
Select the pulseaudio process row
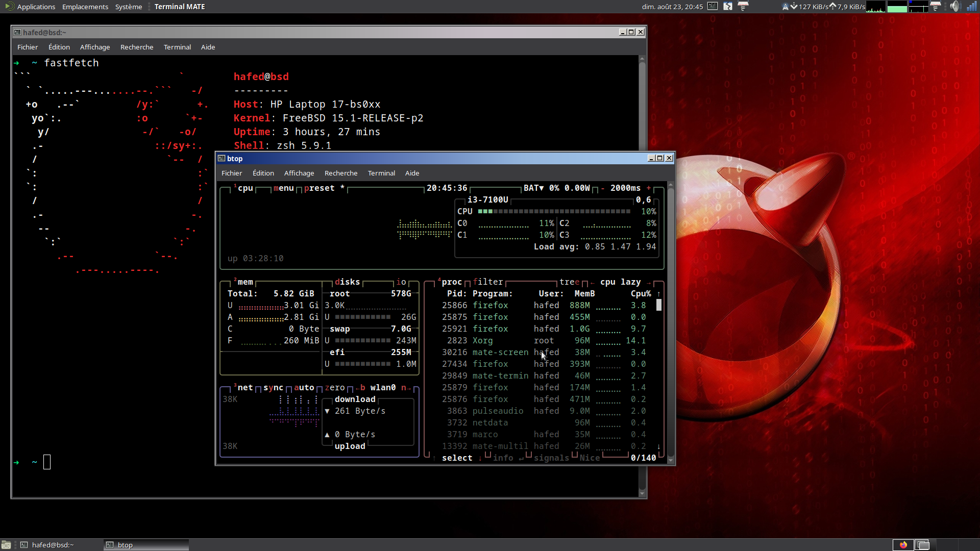click(x=544, y=411)
